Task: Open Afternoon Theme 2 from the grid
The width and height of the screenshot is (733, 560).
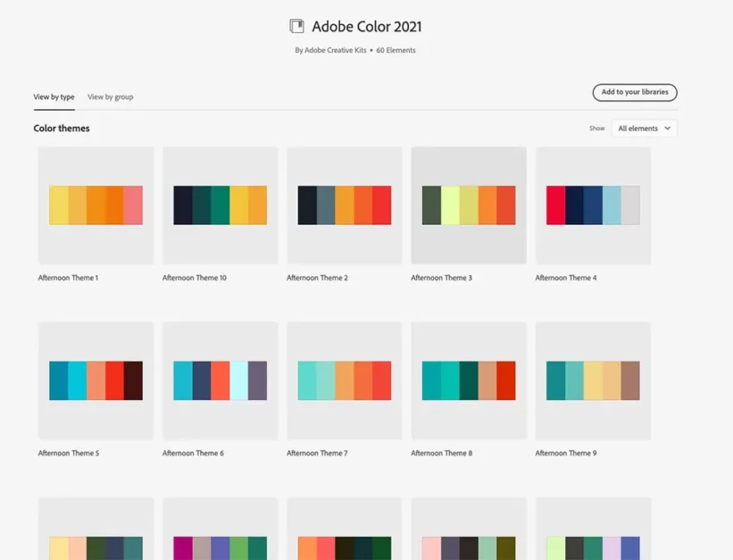Action: pos(344,205)
